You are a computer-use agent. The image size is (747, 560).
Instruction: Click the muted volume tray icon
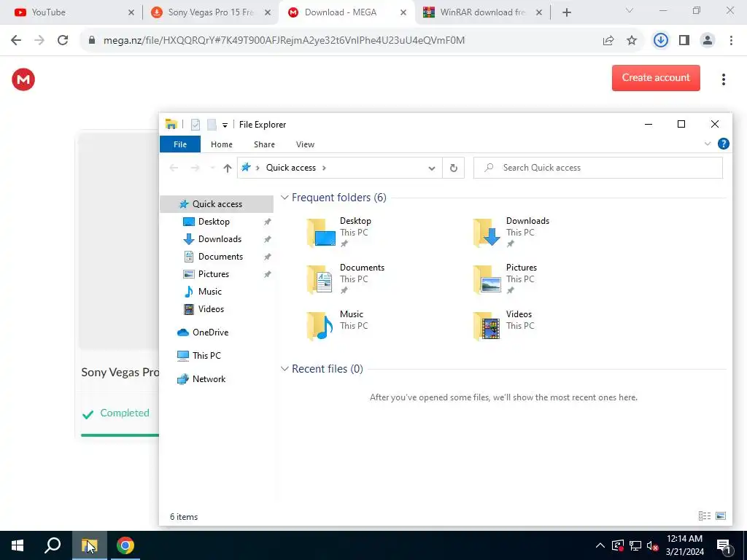pyautogui.click(x=653, y=545)
